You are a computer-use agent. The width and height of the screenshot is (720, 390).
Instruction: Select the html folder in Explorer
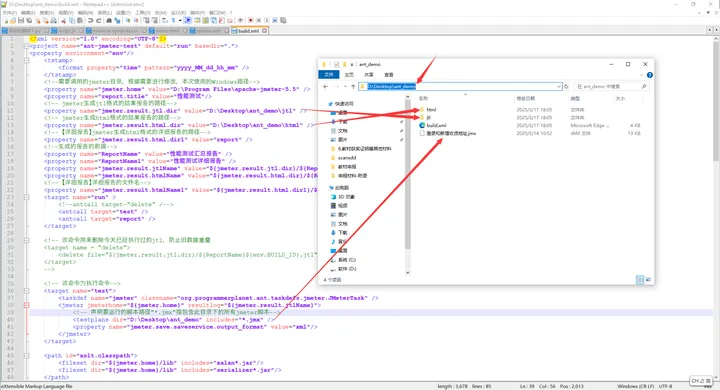pos(431,110)
